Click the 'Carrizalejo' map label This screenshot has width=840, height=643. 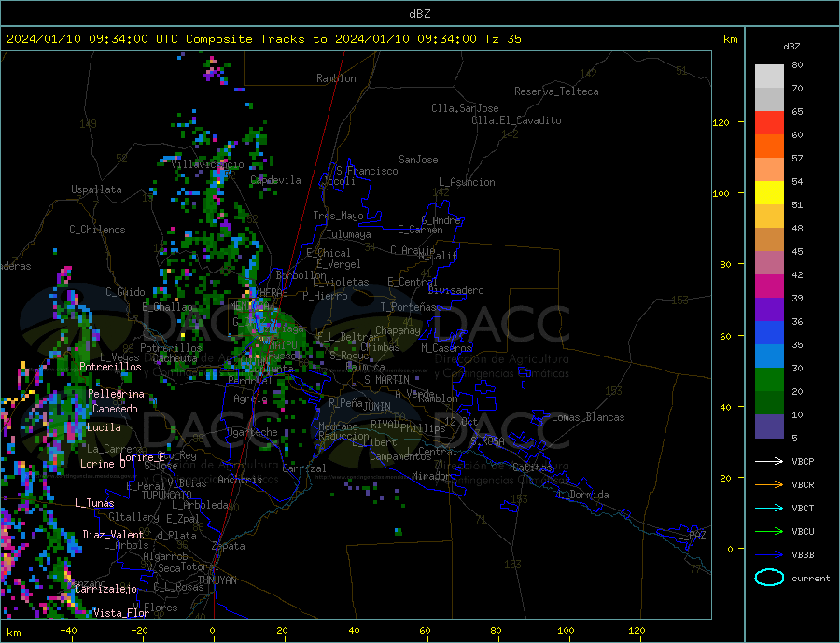tap(105, 590)
